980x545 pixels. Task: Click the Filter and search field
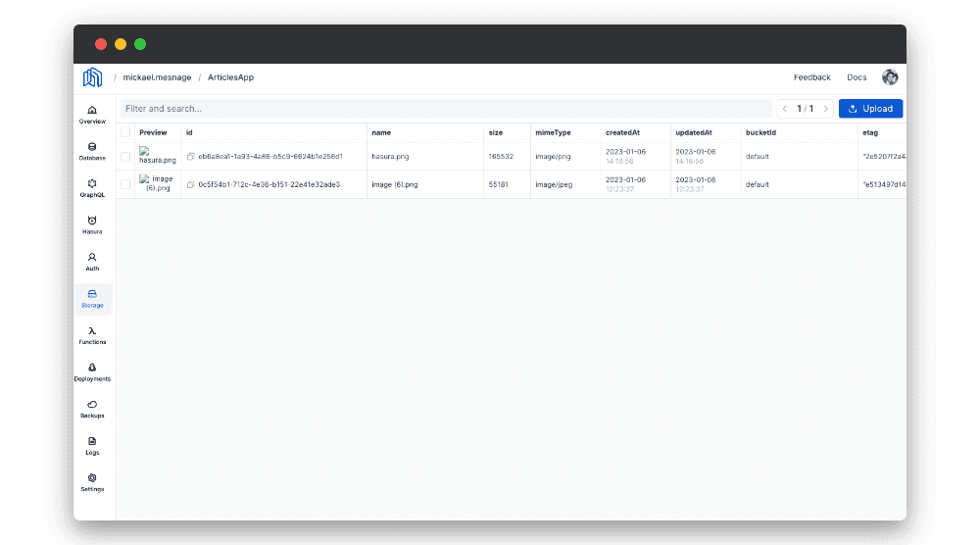pos(446,109)
